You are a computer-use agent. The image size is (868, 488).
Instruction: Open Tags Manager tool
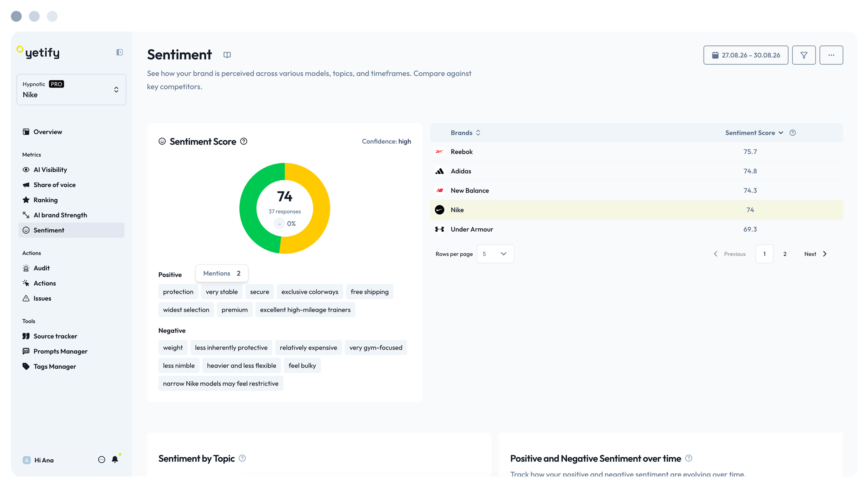click(71, 367)
